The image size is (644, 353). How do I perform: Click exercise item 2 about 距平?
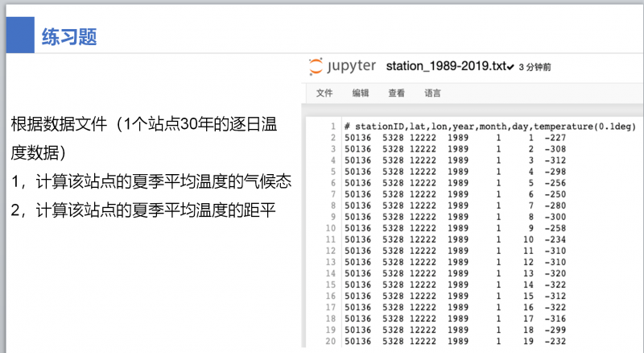click(142, 210)
